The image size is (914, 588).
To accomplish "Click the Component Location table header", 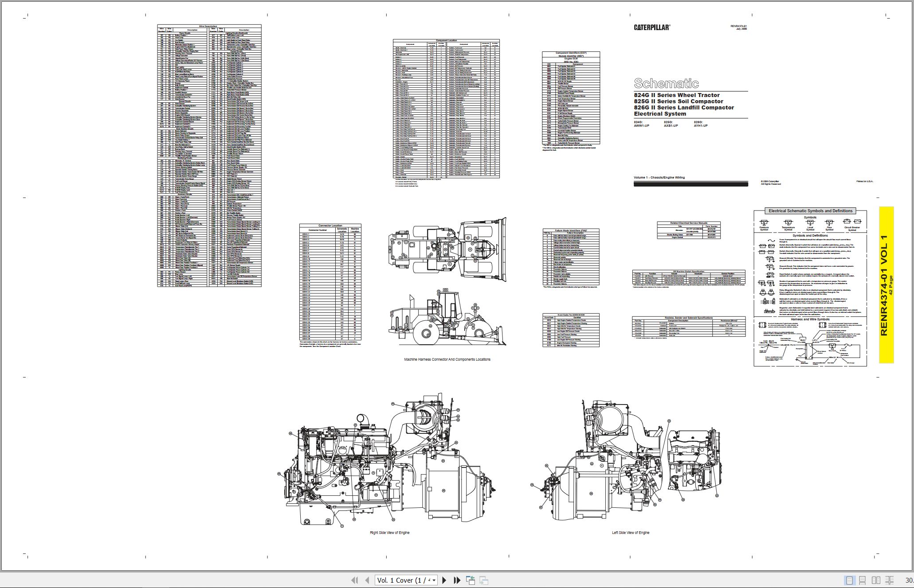I will (446, 40).
